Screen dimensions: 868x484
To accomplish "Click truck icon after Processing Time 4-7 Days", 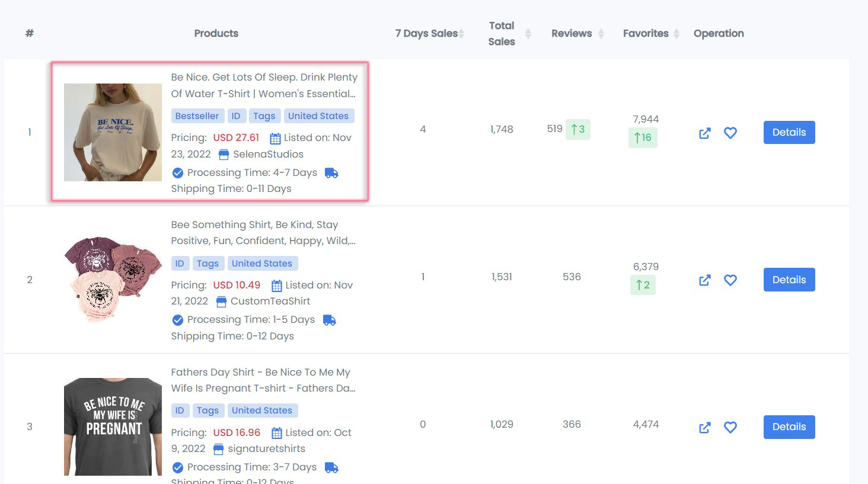I will pyautogui.click(x=331, y=173).
